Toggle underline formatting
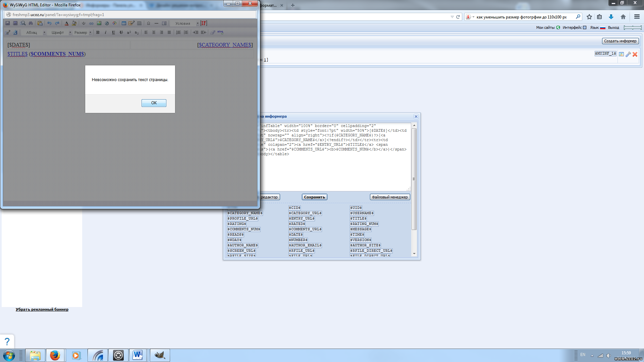Viewport: 644px width, 362px height. pyautogui.click(x=113, y=33)
